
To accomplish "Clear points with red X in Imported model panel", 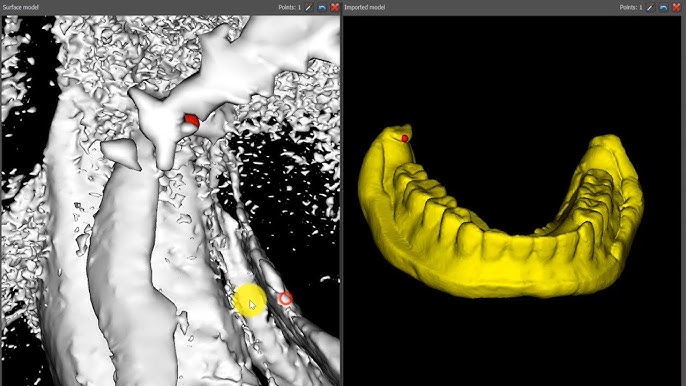I will point(676,7).
